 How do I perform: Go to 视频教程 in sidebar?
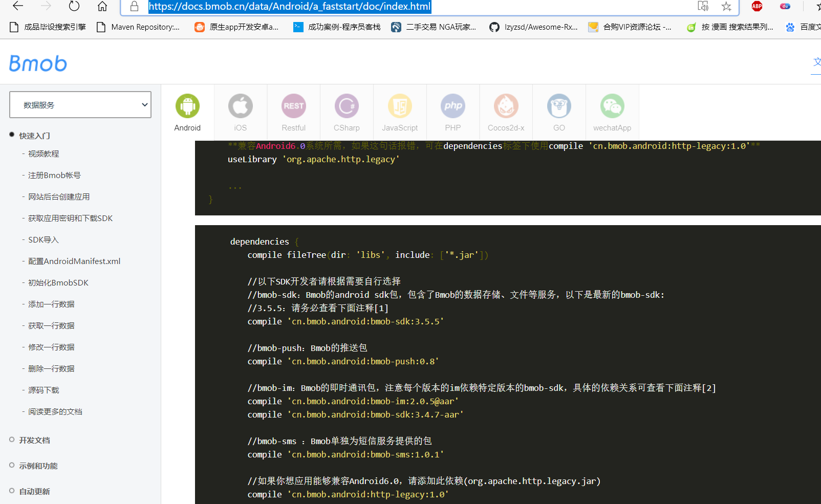click(x=44, y=154)
